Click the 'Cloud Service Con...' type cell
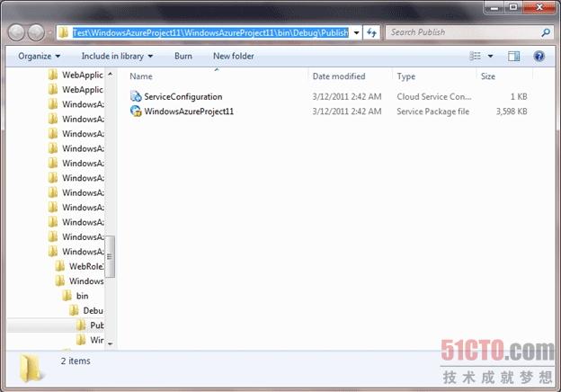The image size is (561, 392). click(434, 96)
